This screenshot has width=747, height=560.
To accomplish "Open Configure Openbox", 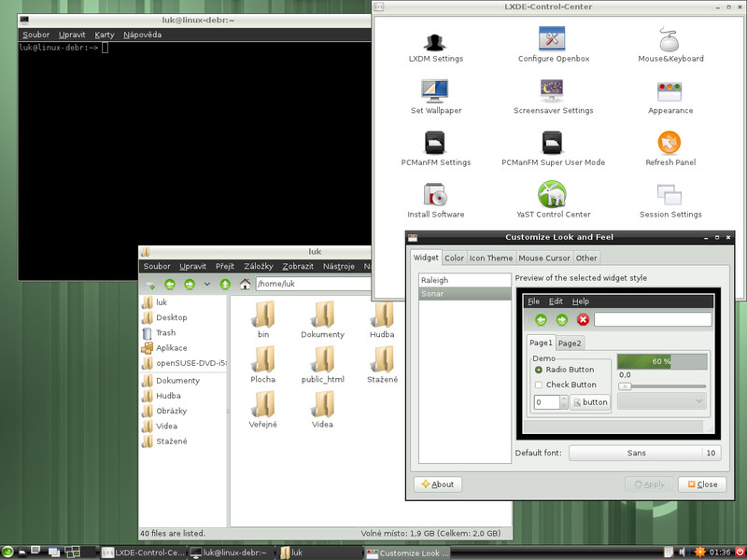I will coord(553,45).
